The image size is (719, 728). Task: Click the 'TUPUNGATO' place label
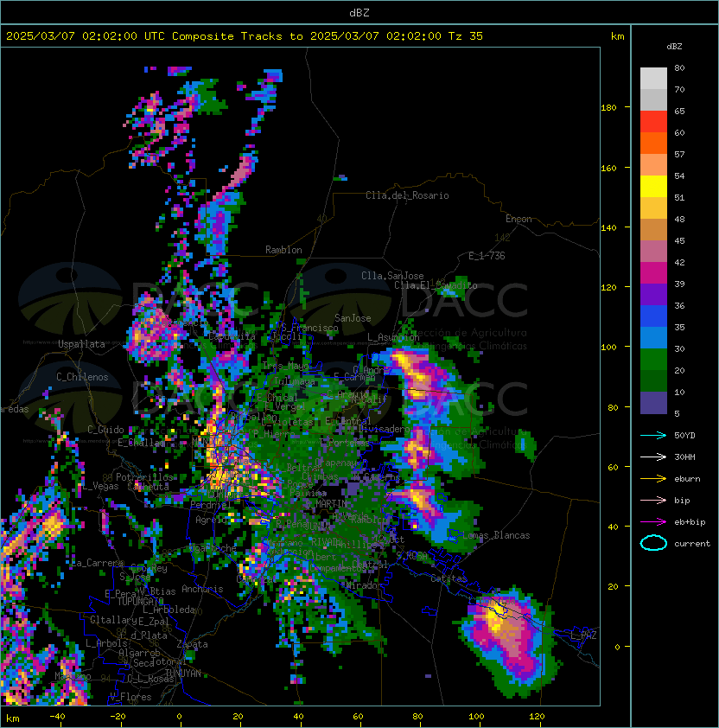pos(140,602)
